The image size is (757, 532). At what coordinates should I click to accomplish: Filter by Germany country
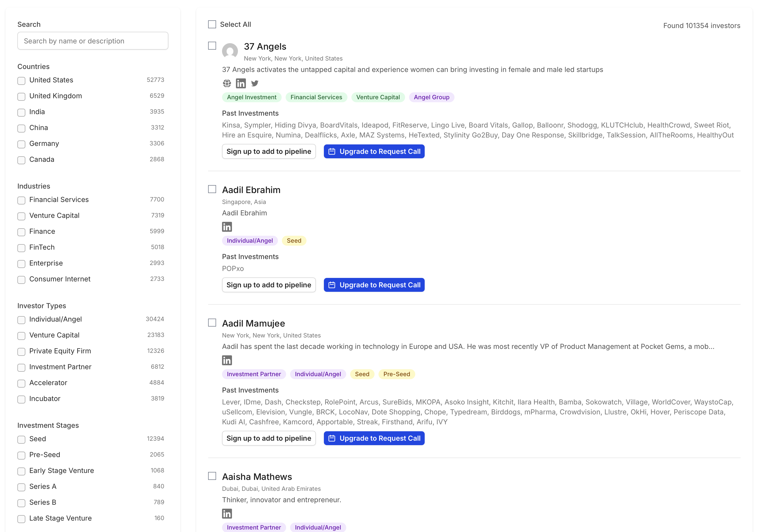21,144
